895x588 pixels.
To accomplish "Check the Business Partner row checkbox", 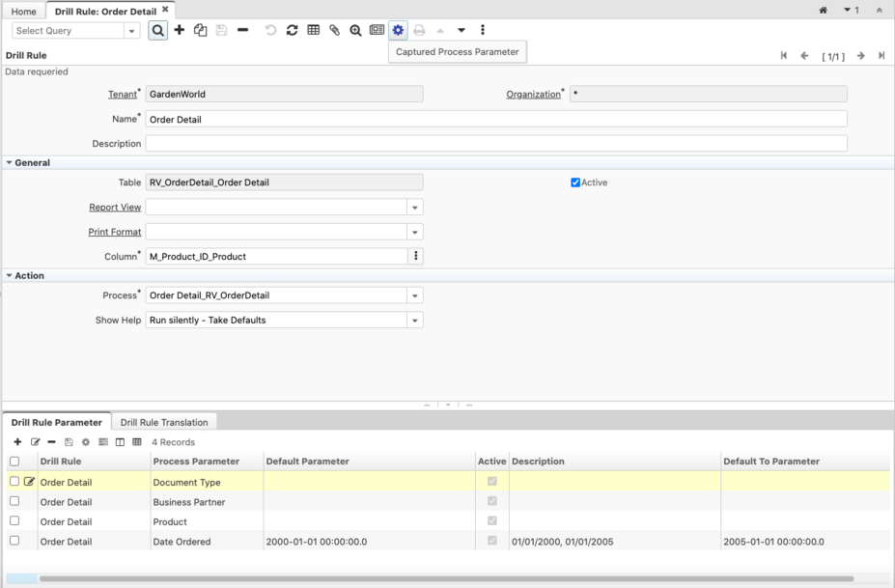I will click(x=14, y=501).
